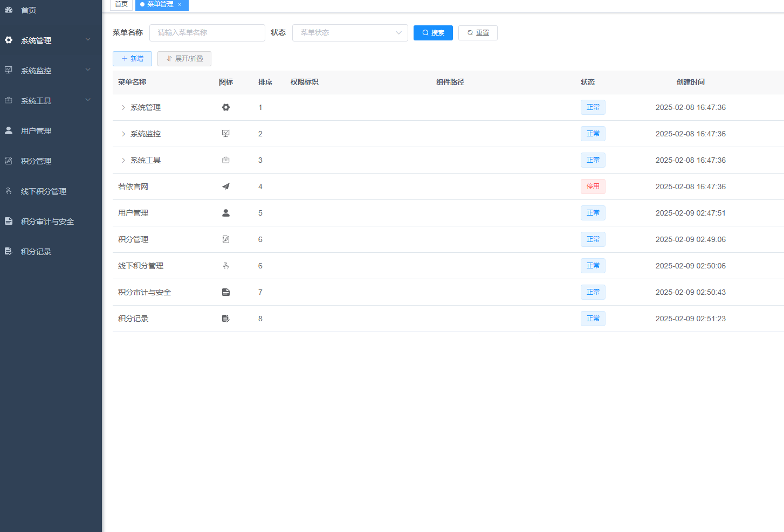Click the dashboard icon next to 首页

(x=8, y=10)
